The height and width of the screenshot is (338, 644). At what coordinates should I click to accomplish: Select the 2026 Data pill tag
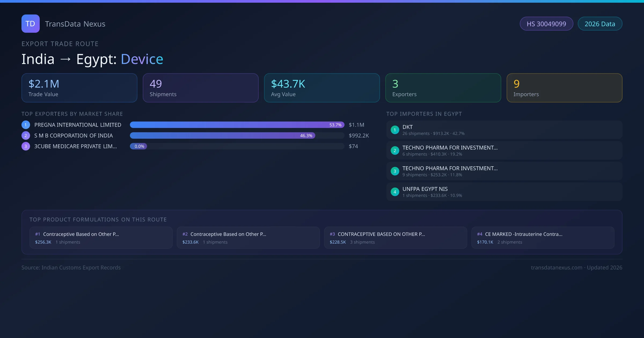600,24
